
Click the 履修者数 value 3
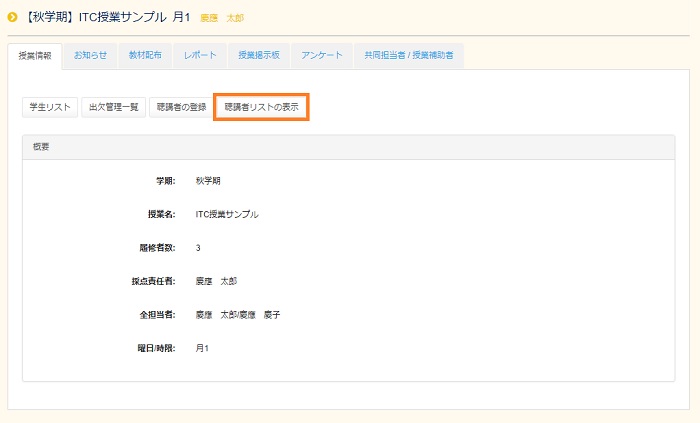point(198,248)
